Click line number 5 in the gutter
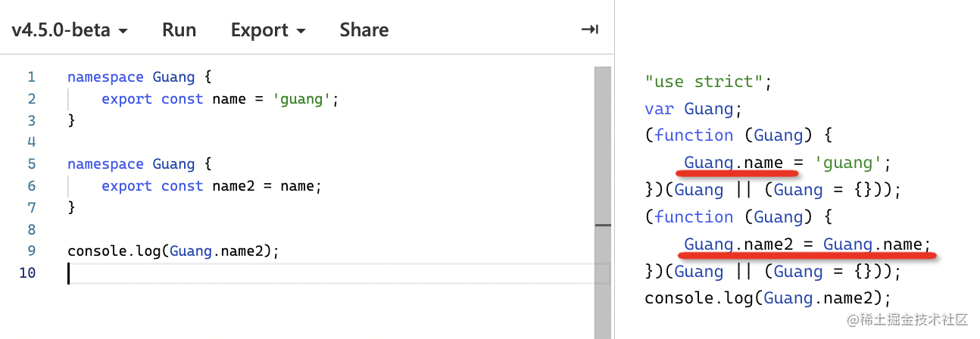Screen dimensions: 980x339 tap(31, 164)
